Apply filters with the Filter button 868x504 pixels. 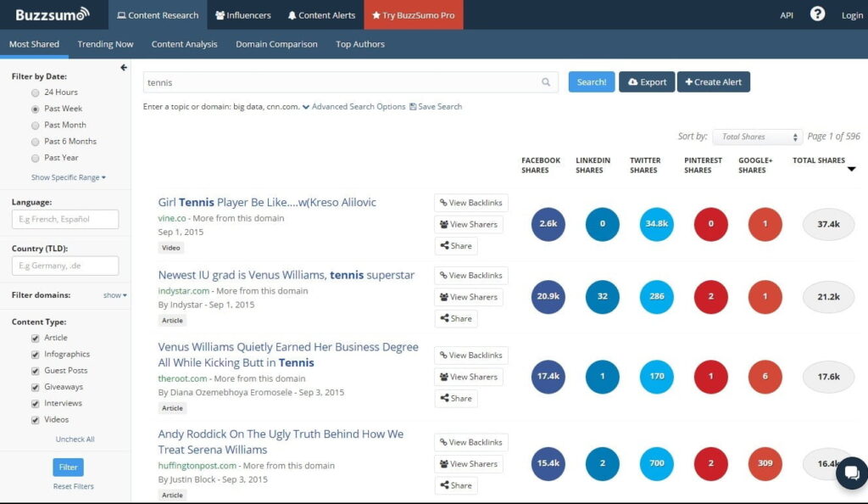pos(68,467)
